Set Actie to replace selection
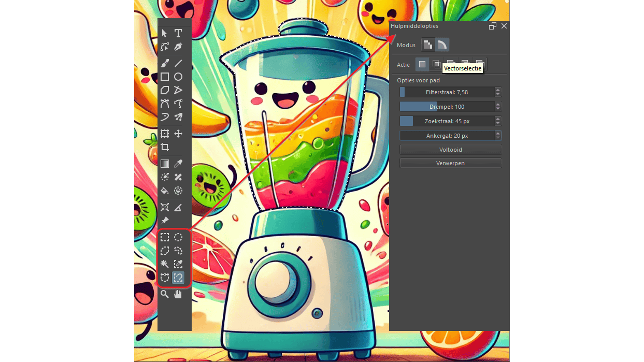644x362 pixels. (422, 64)
